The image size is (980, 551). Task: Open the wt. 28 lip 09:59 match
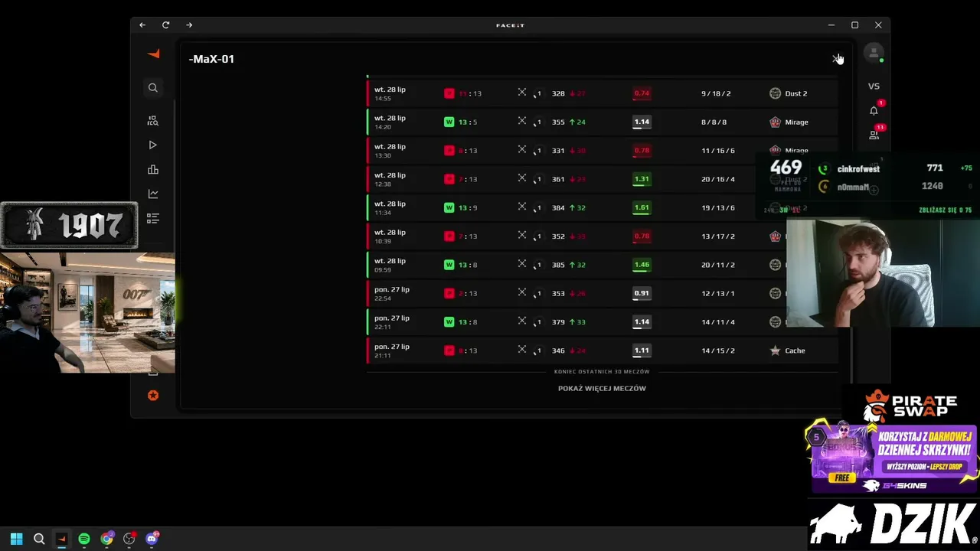602,265
